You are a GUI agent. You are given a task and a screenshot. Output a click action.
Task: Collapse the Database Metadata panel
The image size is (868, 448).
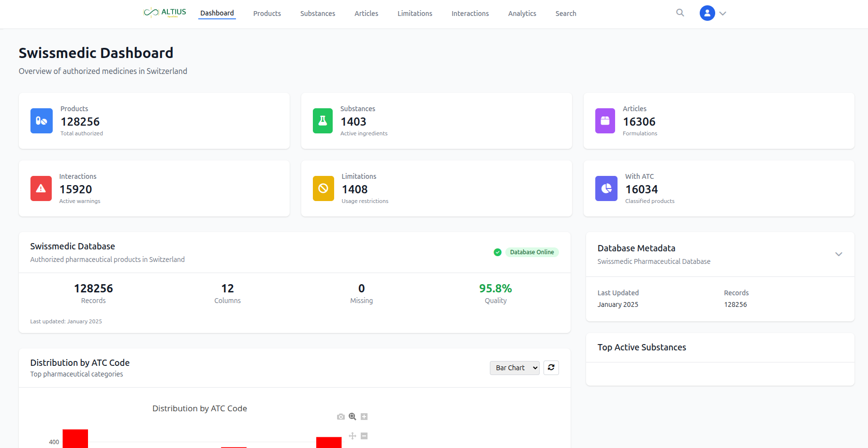pyautogui.click(x=839, y=254)
